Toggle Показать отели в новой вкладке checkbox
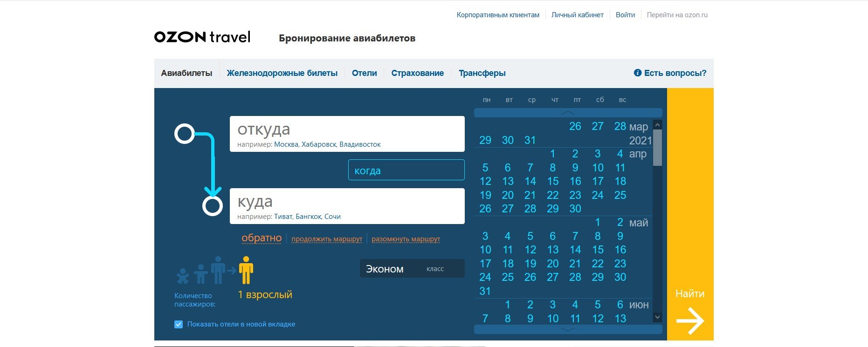The height and width of the screenshot is (347, 868). point(178,324)
